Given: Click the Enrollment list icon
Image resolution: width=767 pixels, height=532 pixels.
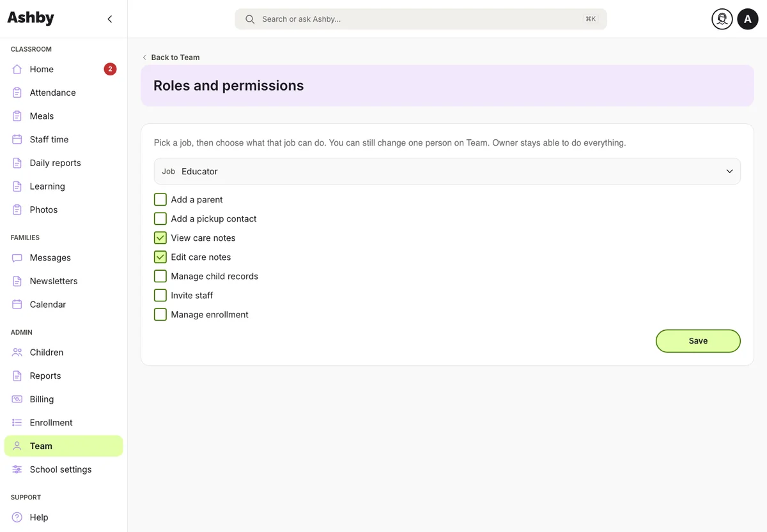Looking at the screenshot, I should point(17,423).
